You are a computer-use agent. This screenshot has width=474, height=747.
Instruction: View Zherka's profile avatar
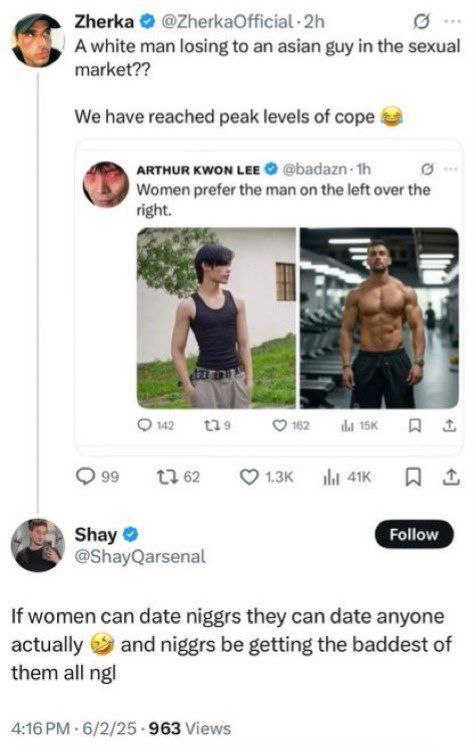[x=38, y=40]
